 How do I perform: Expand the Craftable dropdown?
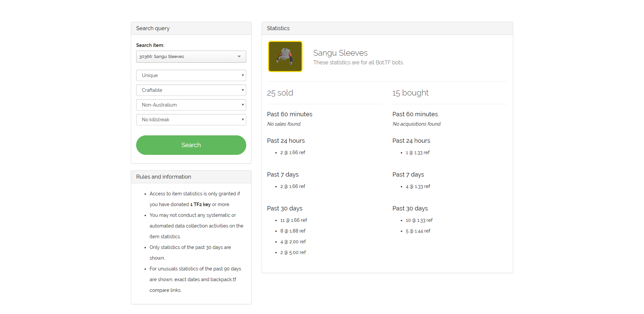[x=191, y=90]
